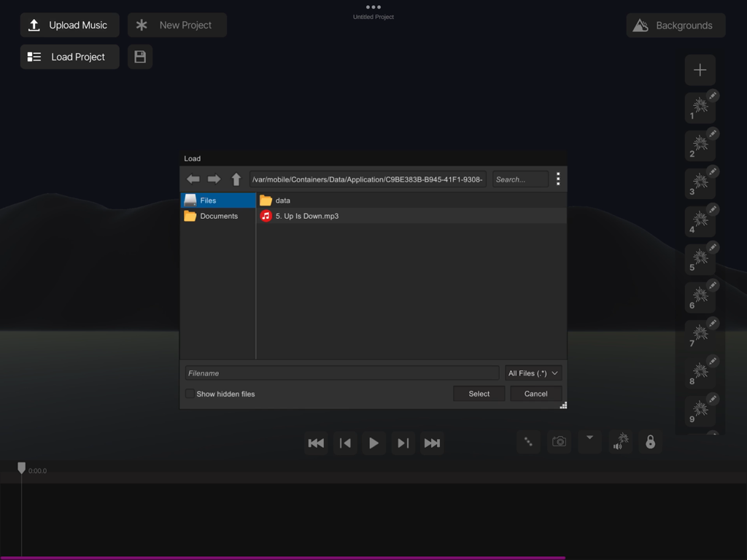This screenshot has width=747, height=560.
Task: Open the All Files filter dropdown
Action: 533,373
